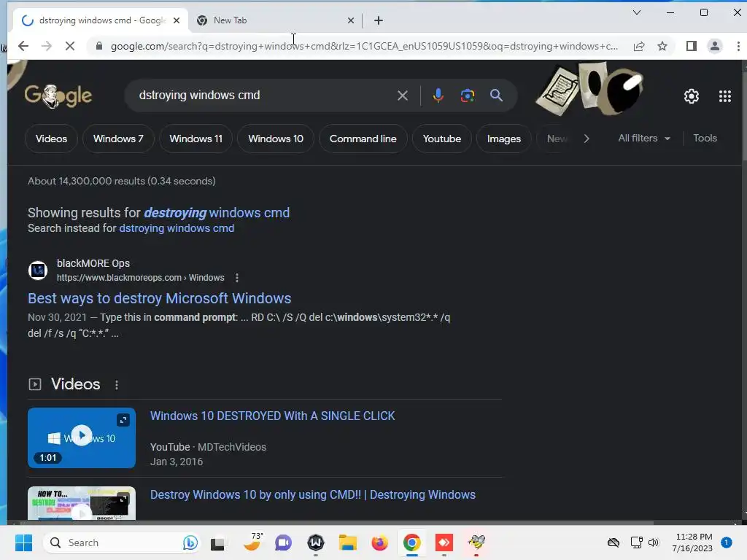The height and width of the screenshot is (560, 747).
Task: Start voice search with microphone
Action: tap(438, 96)
